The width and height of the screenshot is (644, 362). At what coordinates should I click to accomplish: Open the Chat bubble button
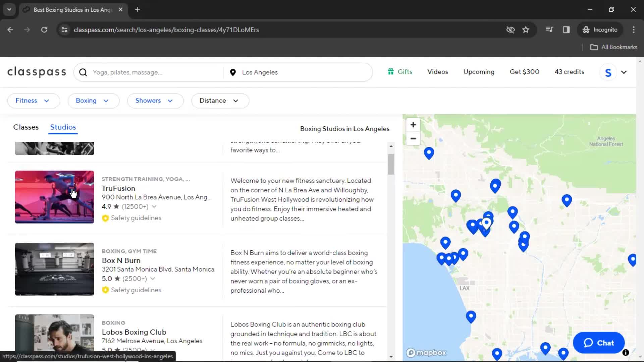599,343
